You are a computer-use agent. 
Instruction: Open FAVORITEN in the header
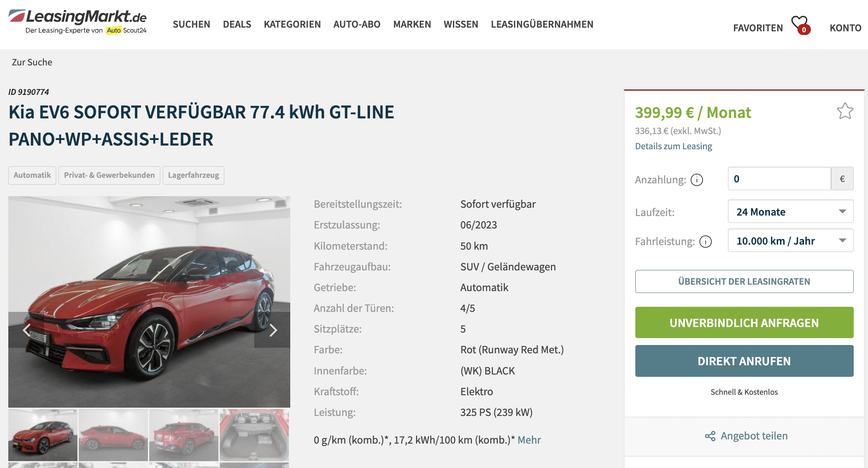758,28
